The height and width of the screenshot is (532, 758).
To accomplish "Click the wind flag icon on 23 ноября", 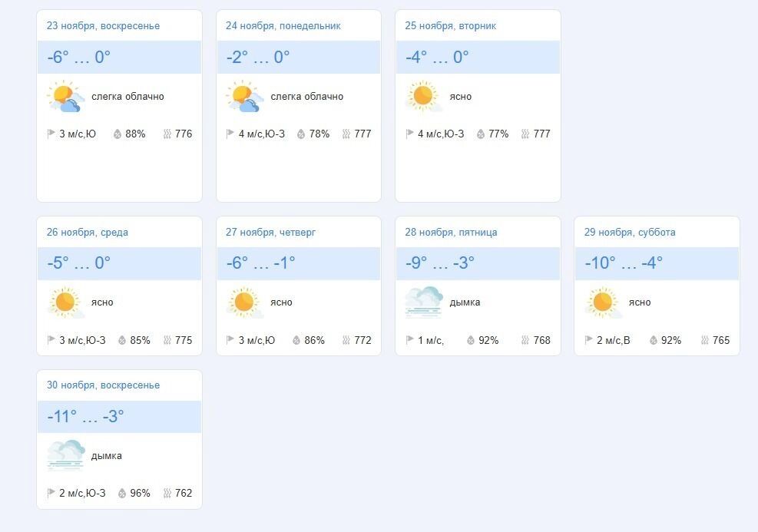I will (51, 134).
